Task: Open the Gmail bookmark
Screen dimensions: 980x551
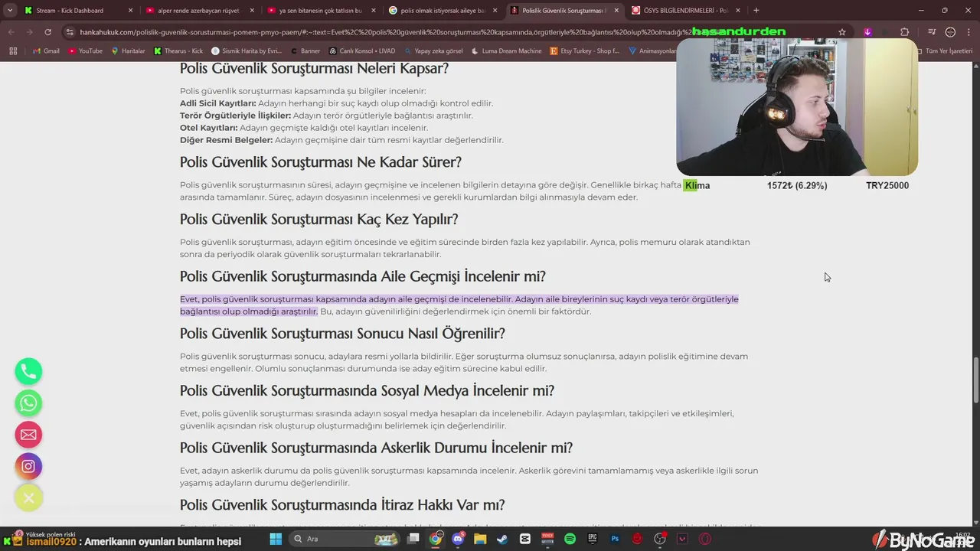Action: tap(46, 51)
